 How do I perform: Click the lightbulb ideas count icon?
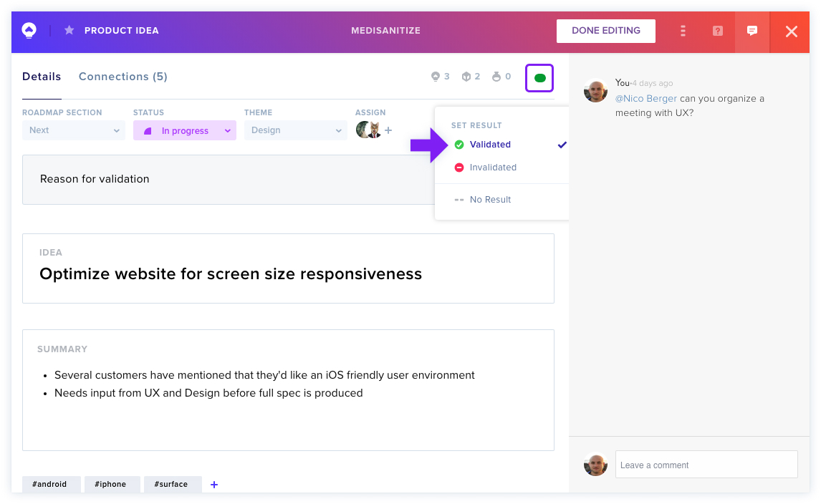pyautogui.click(x=436, y=77)
